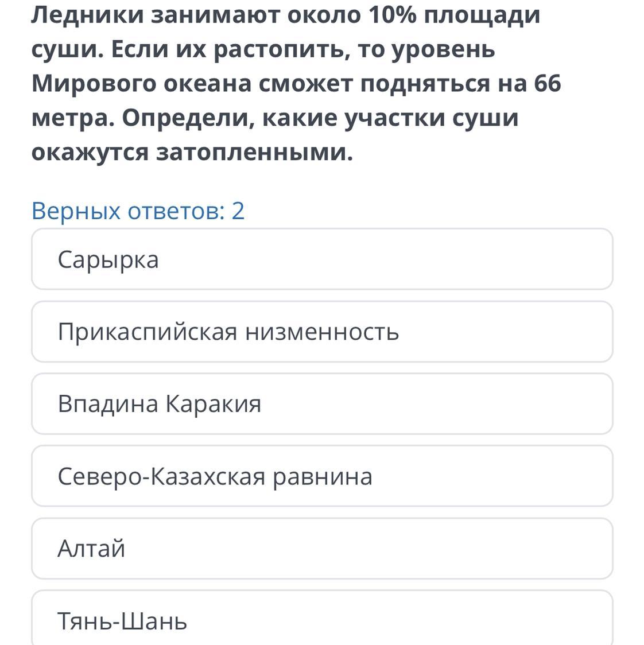Click the Впадина Каракия text label
Image resolution: width=644 pixels, height=645 pixels.
(x=159, y=404)
